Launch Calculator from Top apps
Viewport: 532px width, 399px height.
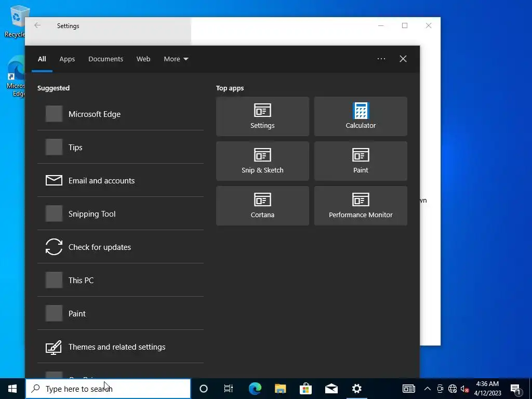(x=361, y=116)
